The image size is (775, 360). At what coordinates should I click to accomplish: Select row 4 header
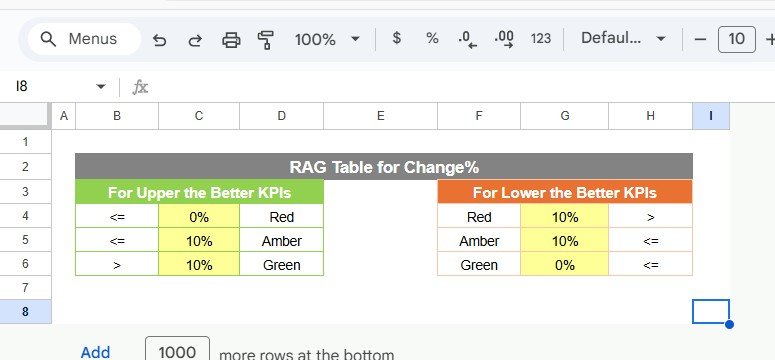25,216
